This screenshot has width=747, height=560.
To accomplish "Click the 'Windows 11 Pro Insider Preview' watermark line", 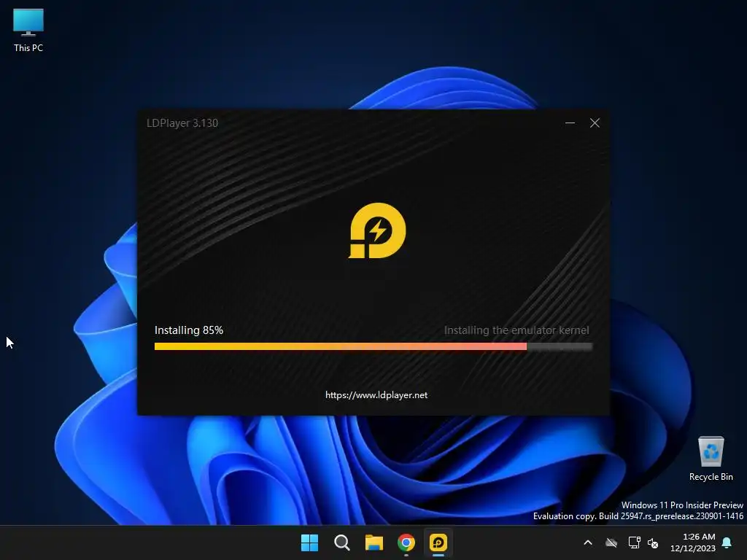I will (x=682, y=505).
